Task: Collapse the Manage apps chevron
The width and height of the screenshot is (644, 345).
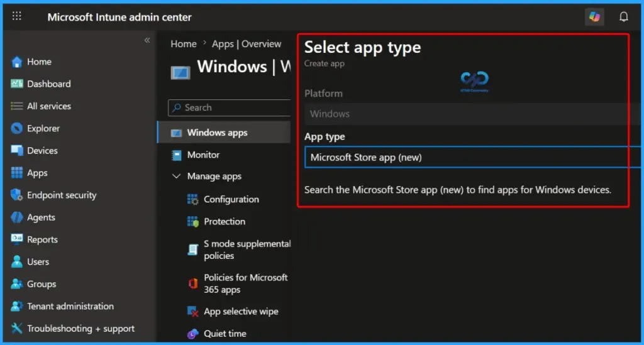Action: (x=176, y=177)
